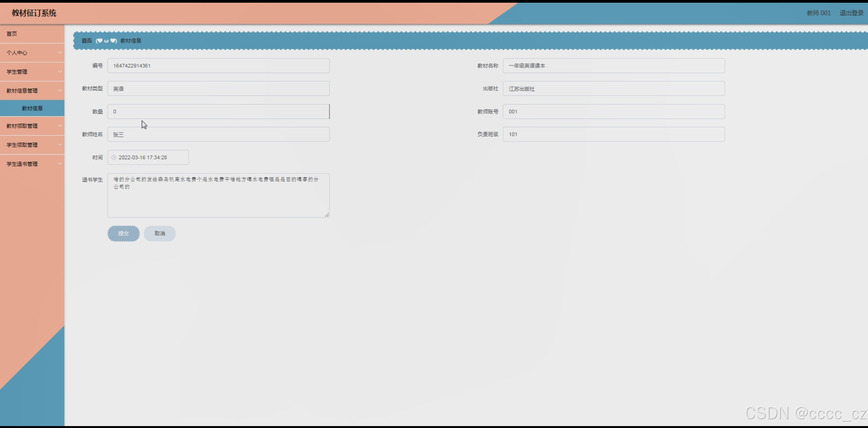
Task: Click the 教材名称 input field
Action: (x=613, y=66)
